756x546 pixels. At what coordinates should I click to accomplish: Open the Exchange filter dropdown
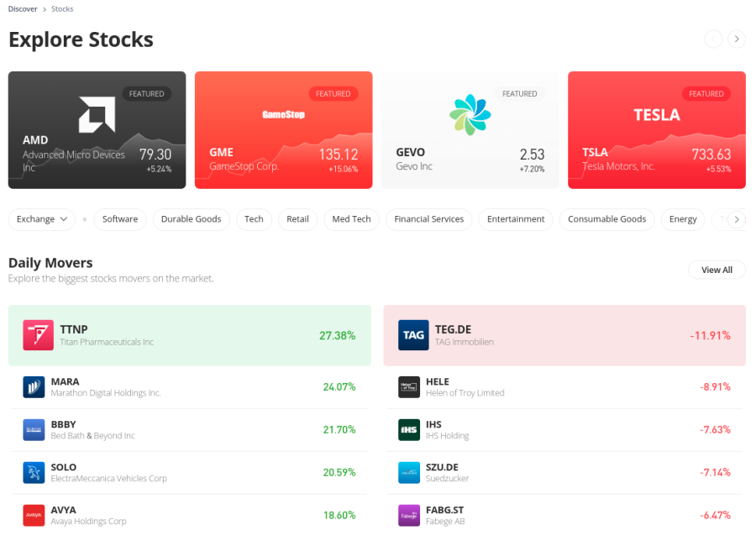pyautogui.click(x=42, y=219)
